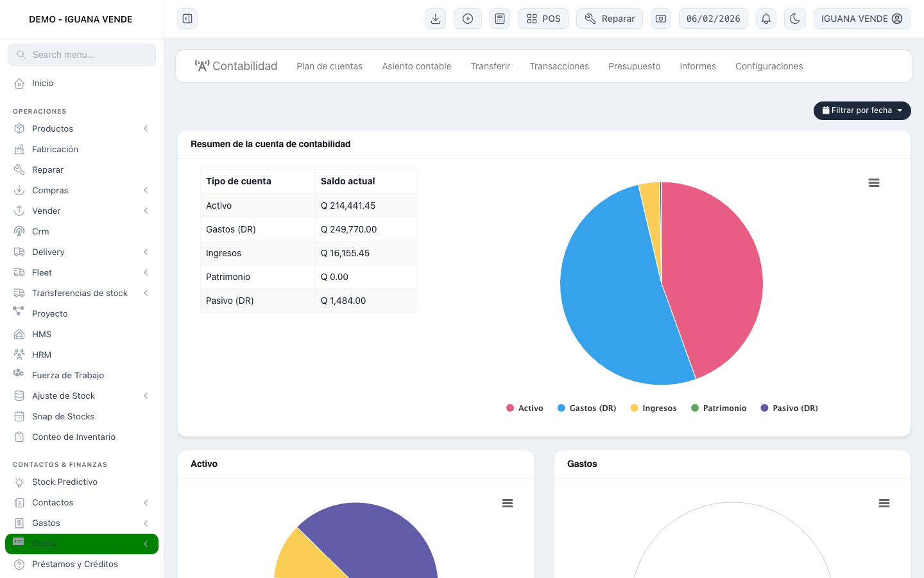Open the notifications bell
Screen dimensions: 924x578
[x=766, y=19]
